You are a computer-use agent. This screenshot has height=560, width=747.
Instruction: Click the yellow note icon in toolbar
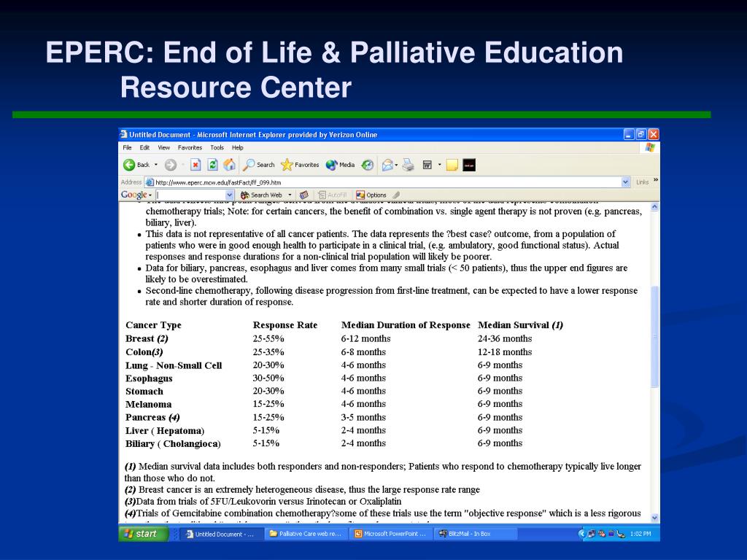tap(452, 165)
